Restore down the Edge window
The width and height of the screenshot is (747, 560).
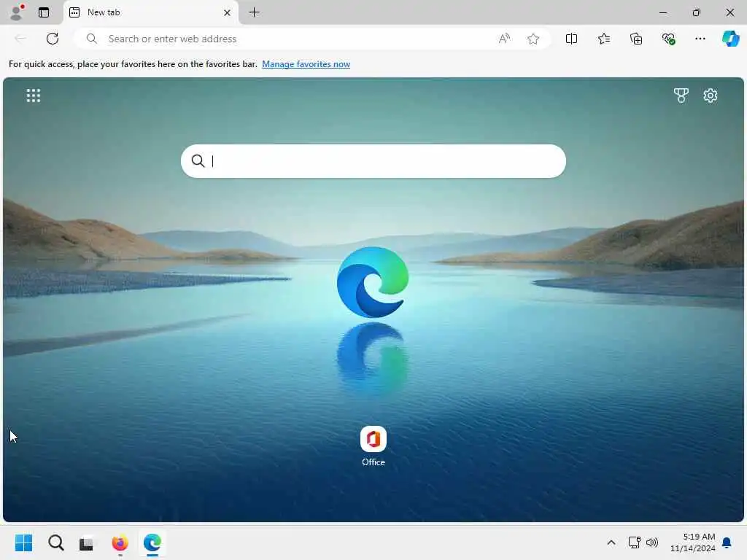click(696, 12)
